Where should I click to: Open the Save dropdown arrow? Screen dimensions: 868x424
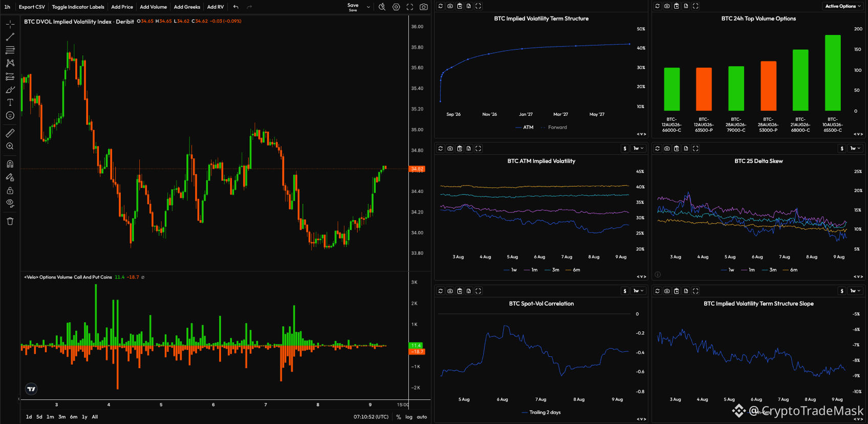click(368, 7)
